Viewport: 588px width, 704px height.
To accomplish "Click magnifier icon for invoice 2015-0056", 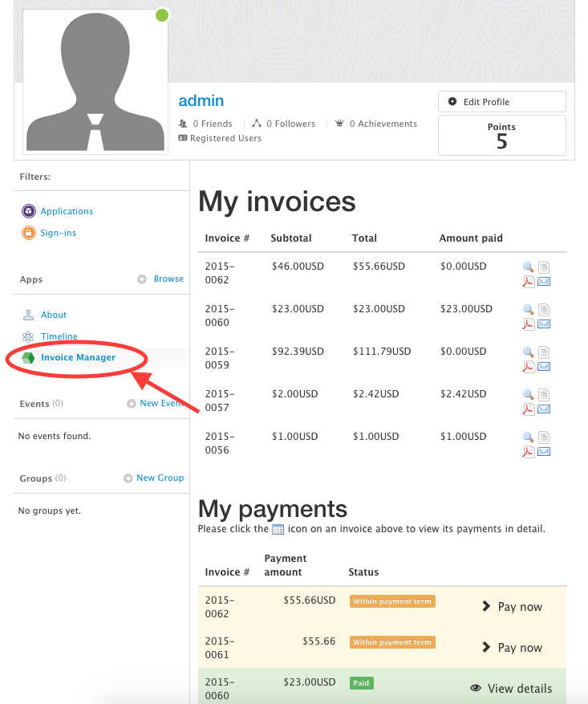I will (x=528, y=437).
